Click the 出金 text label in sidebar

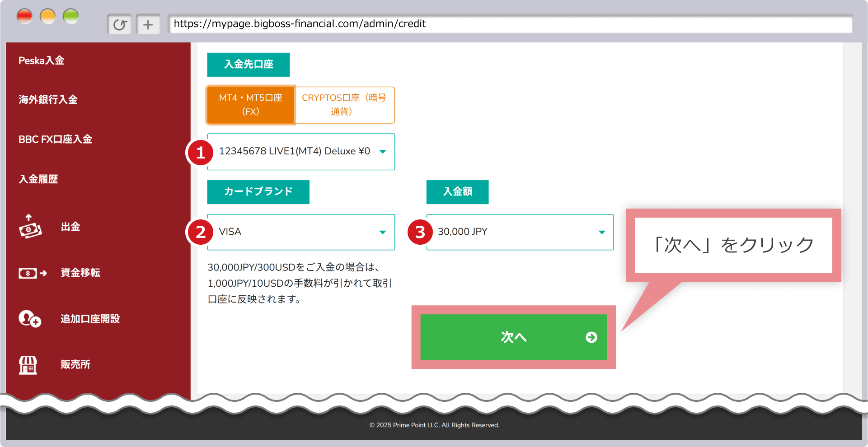pos(70,227)
